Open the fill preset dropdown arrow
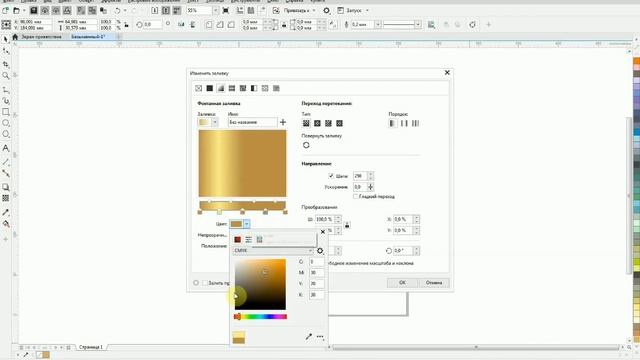Viewport: 640px width, 360px height. coord(215,122)
